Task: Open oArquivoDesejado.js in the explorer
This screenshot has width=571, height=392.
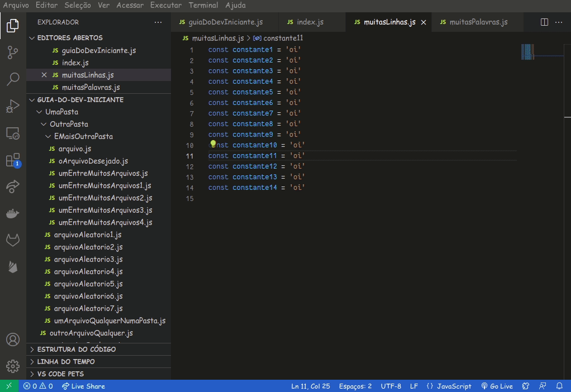Action: 93,161
